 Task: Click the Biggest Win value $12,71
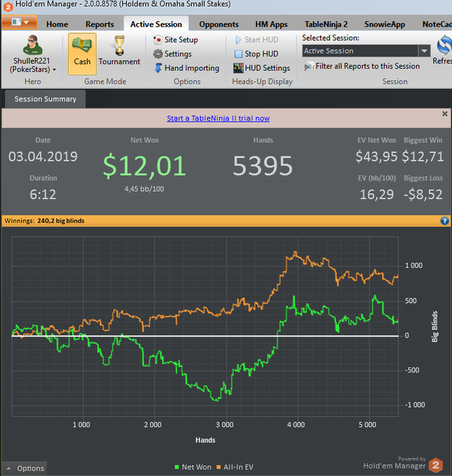click(x=423, y=156)
